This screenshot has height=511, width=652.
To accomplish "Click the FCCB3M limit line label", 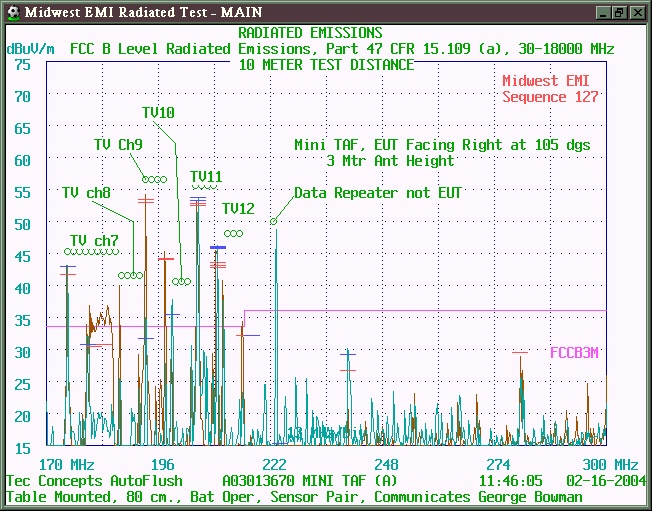I will click(x=574, y=352).
